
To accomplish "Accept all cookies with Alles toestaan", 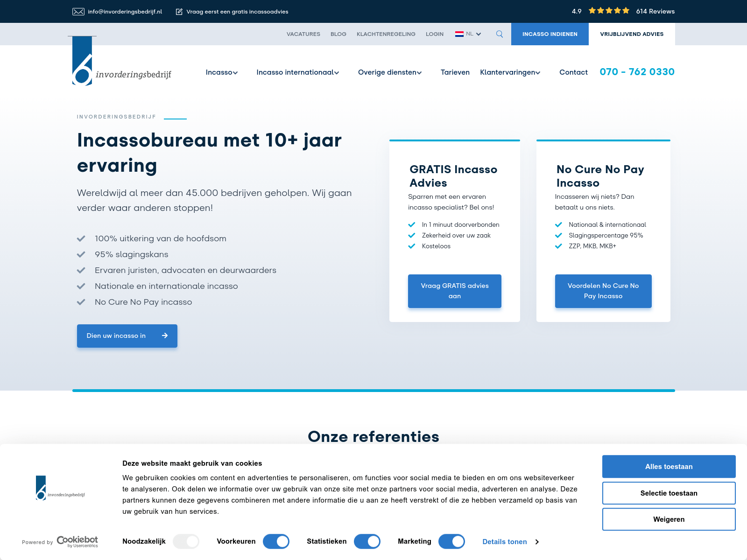I will coord(669,467).
